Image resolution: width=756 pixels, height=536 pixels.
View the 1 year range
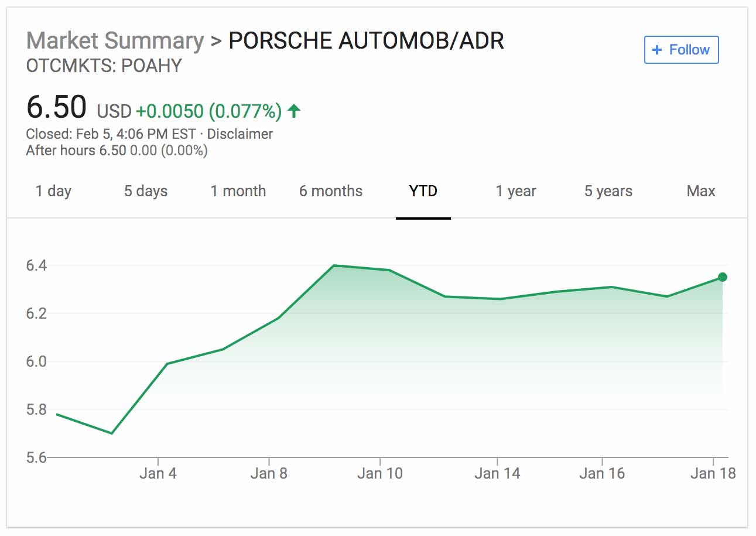516,192
